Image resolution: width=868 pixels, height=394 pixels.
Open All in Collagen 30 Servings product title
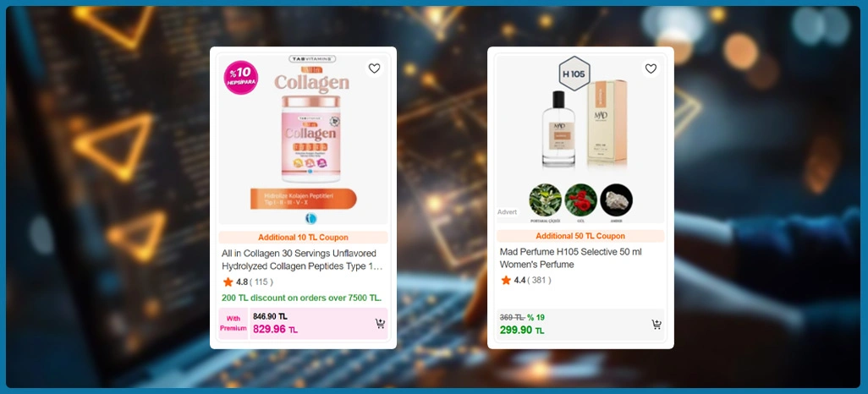(302, 260)
